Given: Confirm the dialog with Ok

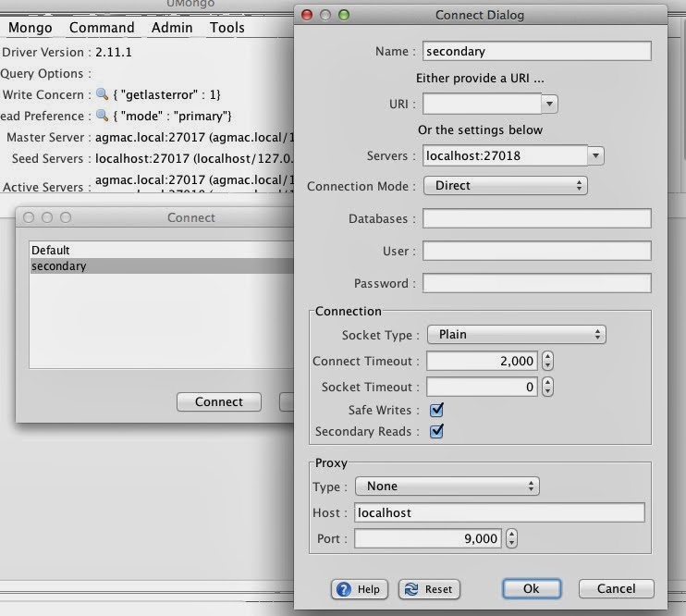Looking at the screenshot, I should (532, 588).
